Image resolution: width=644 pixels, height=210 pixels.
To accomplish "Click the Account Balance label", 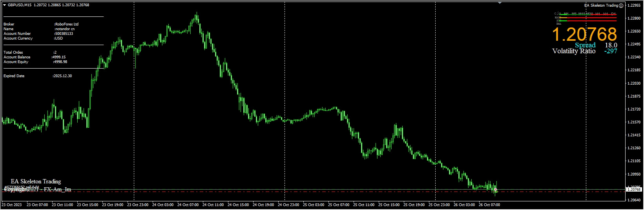I will pyautogui.click(x=17, y=57).
